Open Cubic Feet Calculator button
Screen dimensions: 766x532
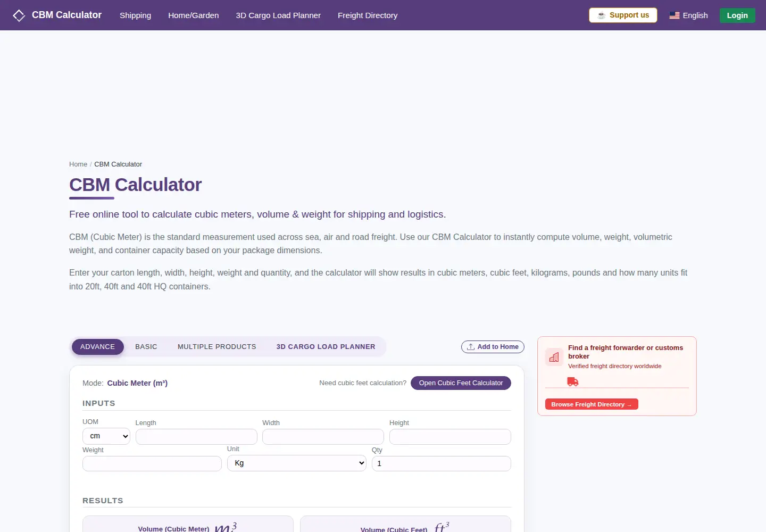(x=461, y=383)
